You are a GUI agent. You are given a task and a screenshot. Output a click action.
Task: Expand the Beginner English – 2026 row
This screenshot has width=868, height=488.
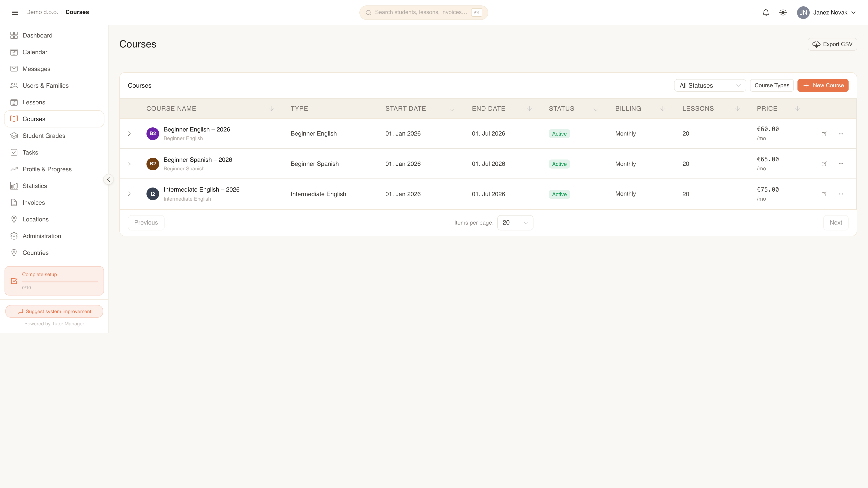point(129,134)
